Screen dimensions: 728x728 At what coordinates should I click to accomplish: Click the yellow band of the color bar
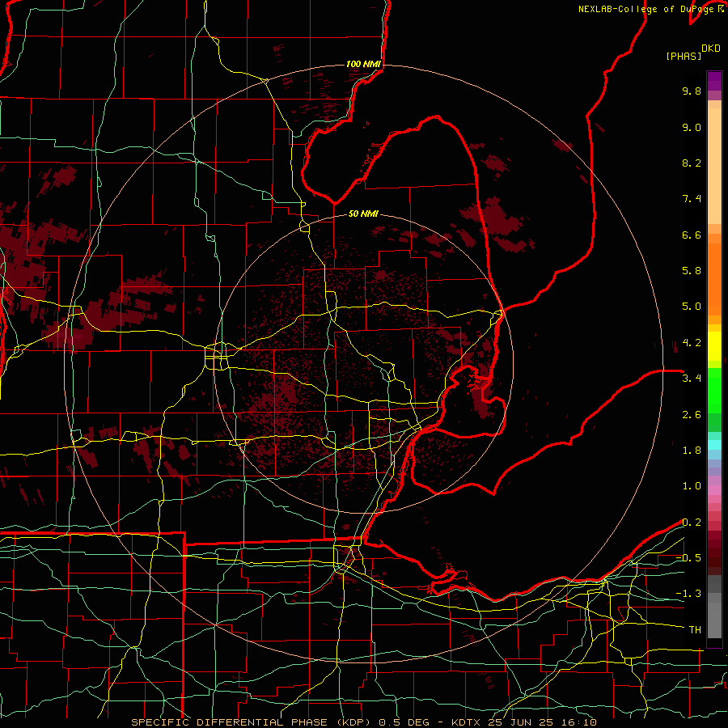click(714, 346)
